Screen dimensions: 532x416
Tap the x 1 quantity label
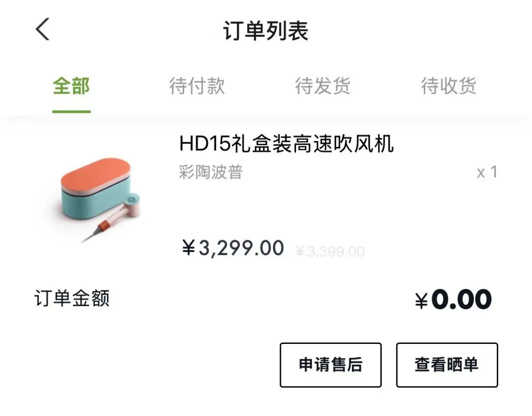coord(487,172)
